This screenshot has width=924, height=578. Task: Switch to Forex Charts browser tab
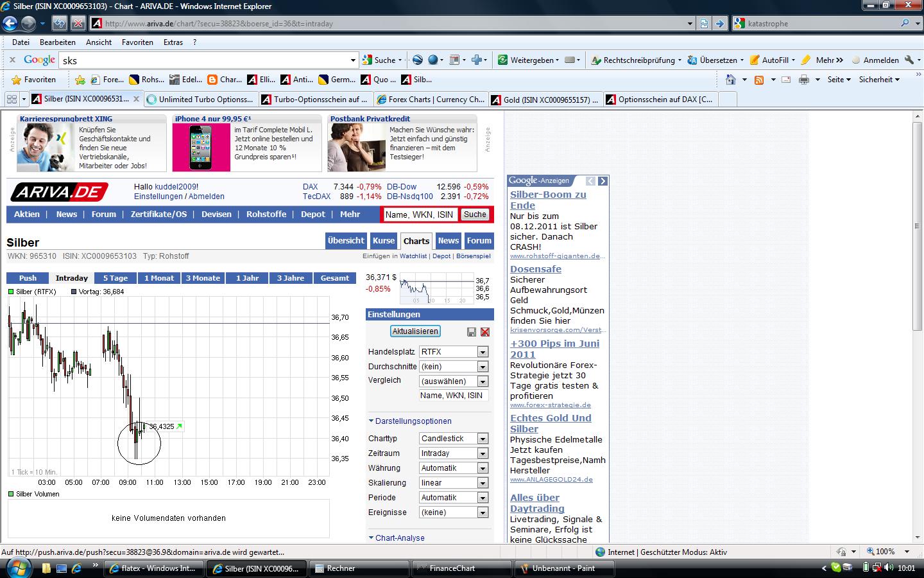(x=430, y=100)
